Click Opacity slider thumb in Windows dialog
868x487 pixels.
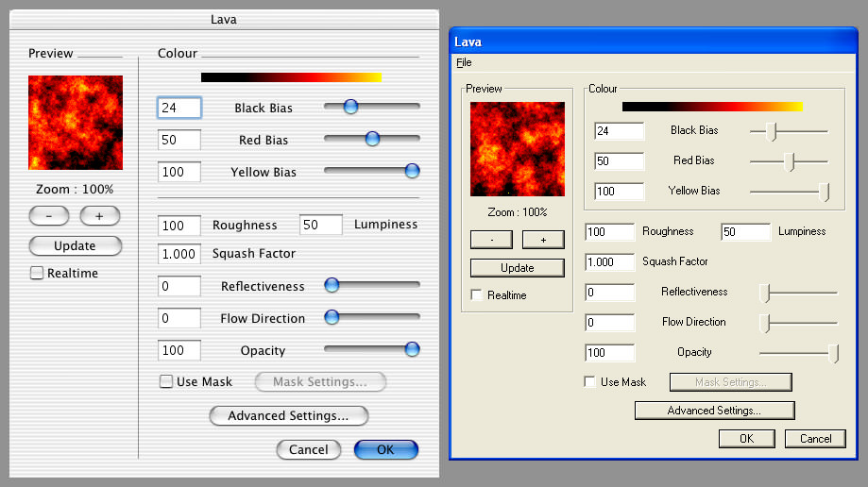pyautogui.click(x=834, y=354)
